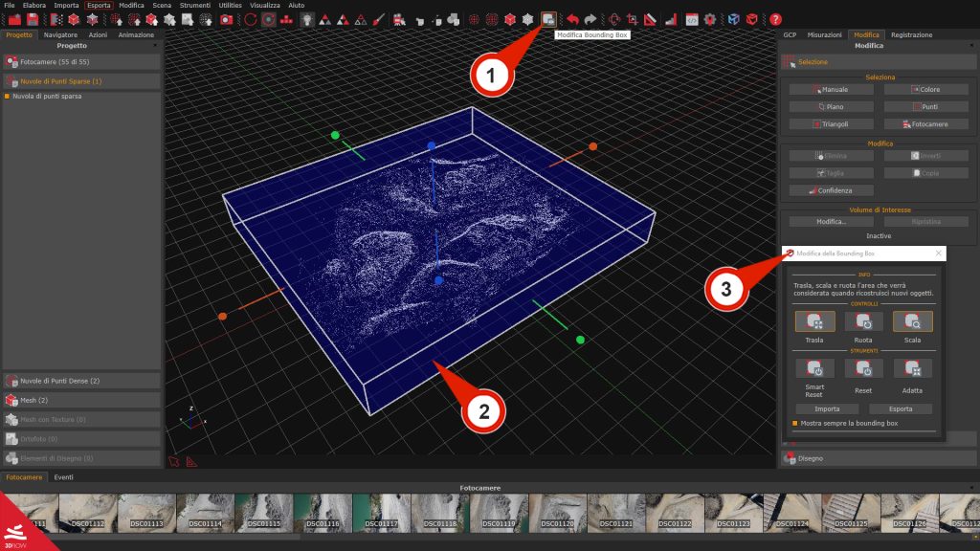Screen dimensions: 980x551
Task: Select the DSC01124 photo thumbnail
Action: (x=793, y=513)
